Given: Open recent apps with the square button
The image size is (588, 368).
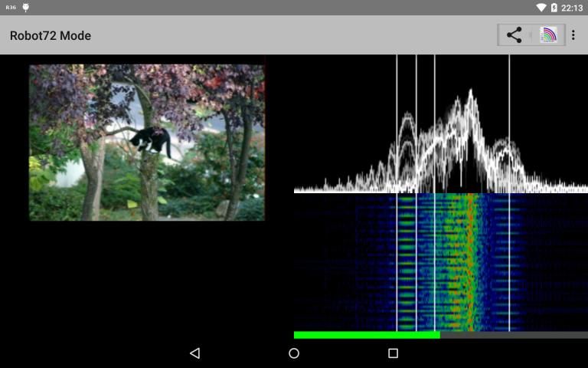Looking at the screenshot, I should [393, 353].
